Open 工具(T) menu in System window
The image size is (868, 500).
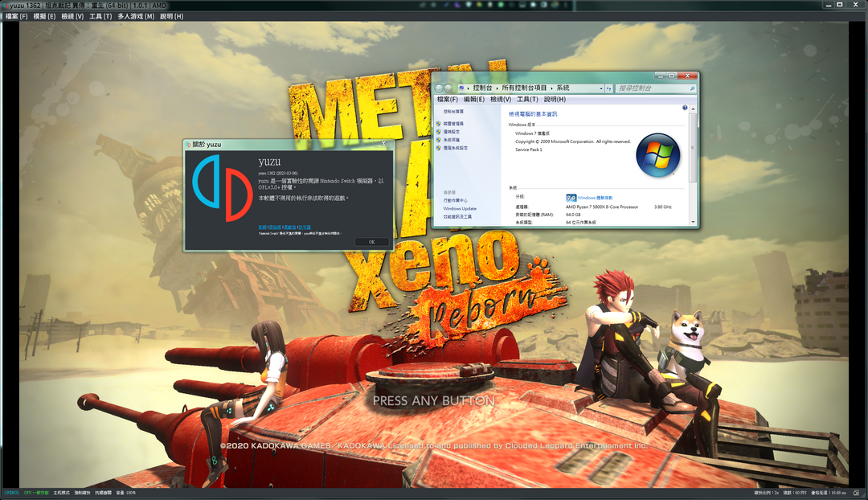coord(527,100)
